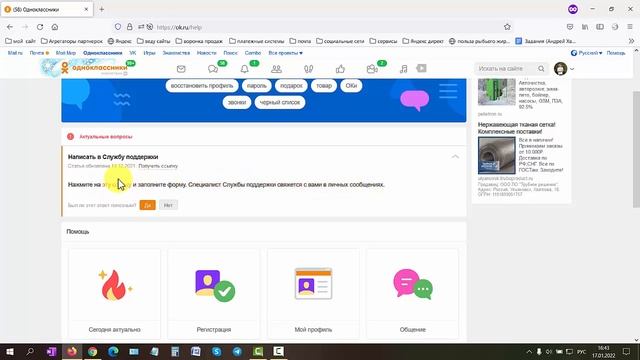Click the подарок tag button

(x=291, y=86)
